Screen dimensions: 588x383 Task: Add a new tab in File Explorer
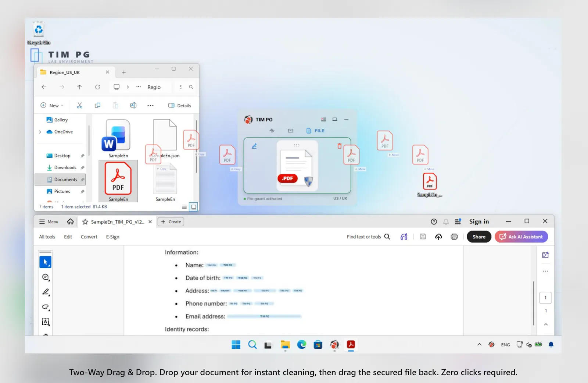[x=124, y=72]
